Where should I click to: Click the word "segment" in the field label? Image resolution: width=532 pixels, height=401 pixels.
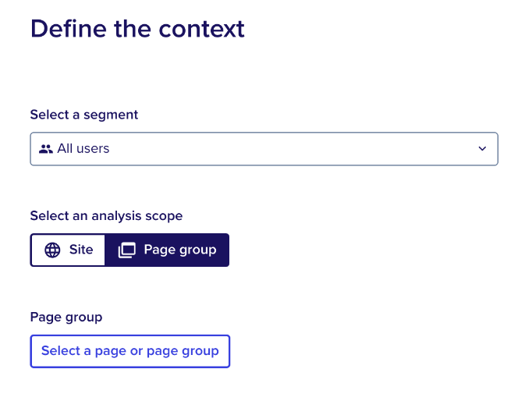click(111, 115)
